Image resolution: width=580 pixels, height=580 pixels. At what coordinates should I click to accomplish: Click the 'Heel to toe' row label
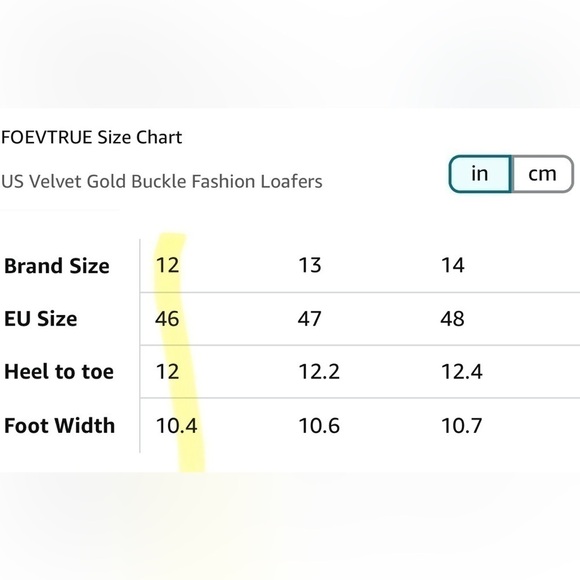click(59, 372)
